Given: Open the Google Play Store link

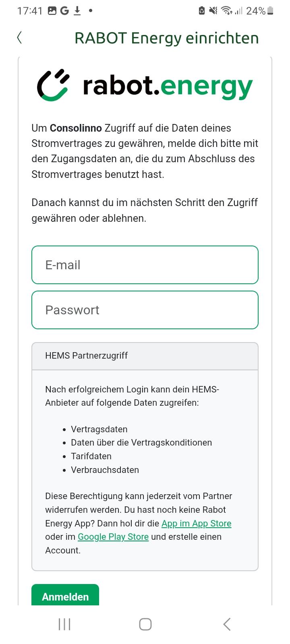Looking at the screenshot, I should 113,537.
